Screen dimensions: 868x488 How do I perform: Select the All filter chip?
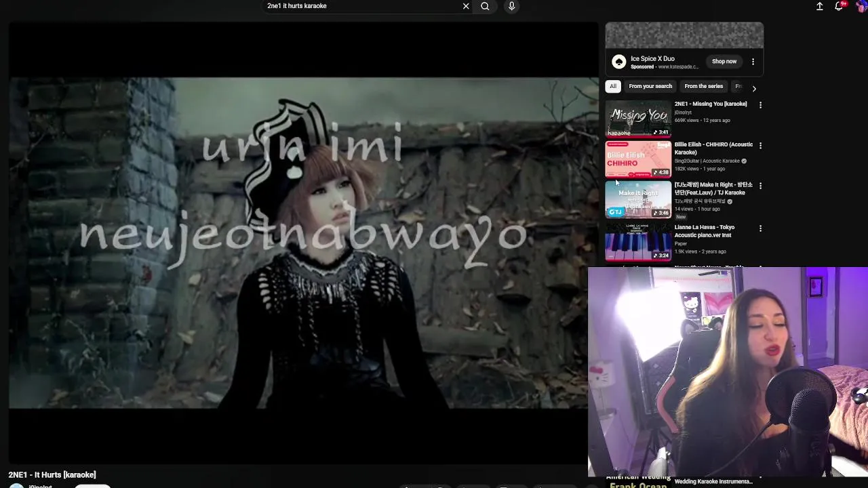tap(613, 86)
